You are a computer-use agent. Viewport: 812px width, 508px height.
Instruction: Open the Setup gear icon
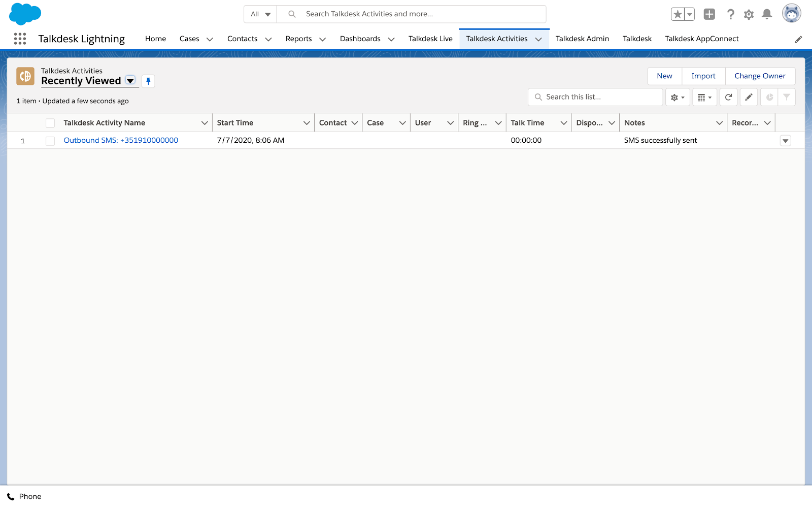pyautogui.click(x=749, y=14)
